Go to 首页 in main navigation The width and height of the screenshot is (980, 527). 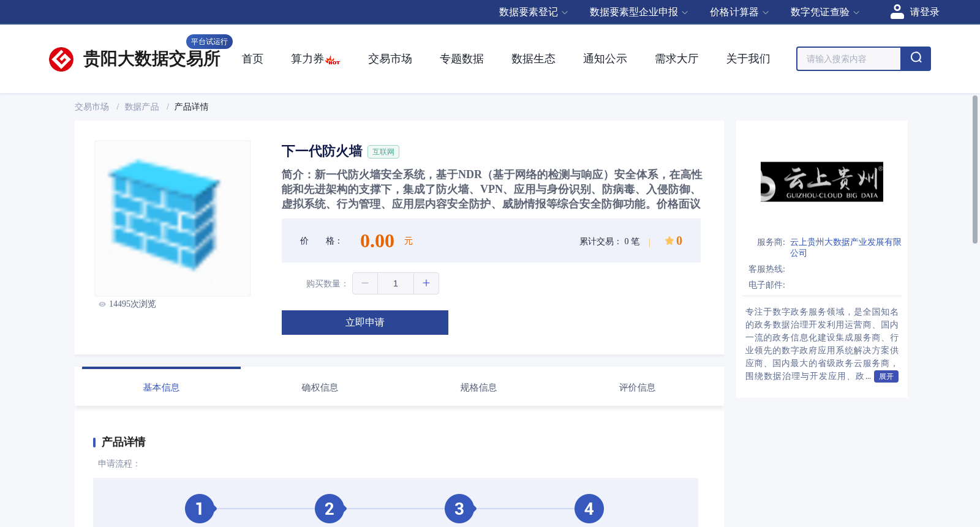point(252,59)
